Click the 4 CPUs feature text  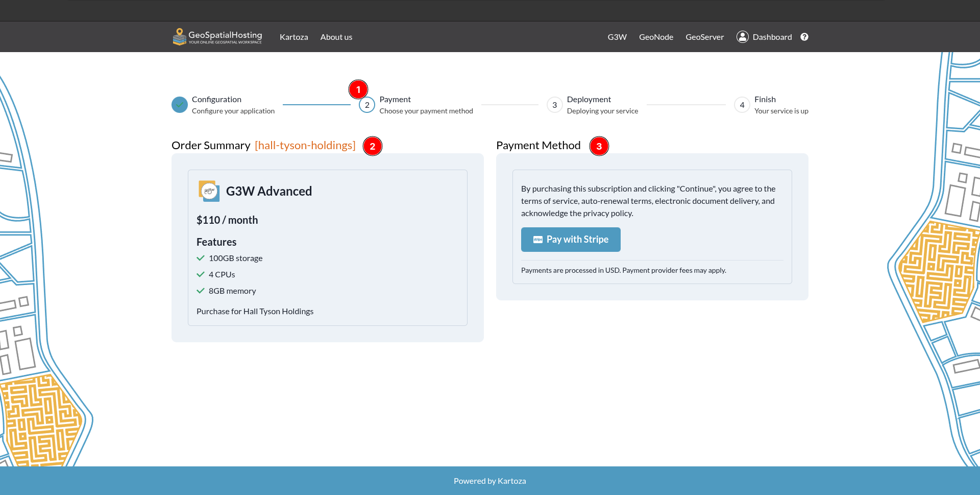[222, 274]
